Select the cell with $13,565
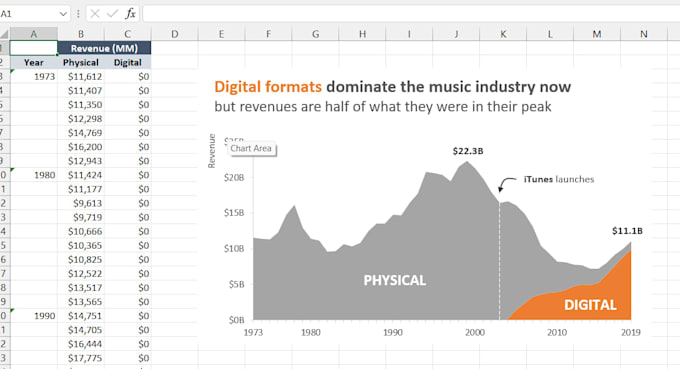This screenshot has height=369, width=680. pyautogui.click(x=81, y=302)
